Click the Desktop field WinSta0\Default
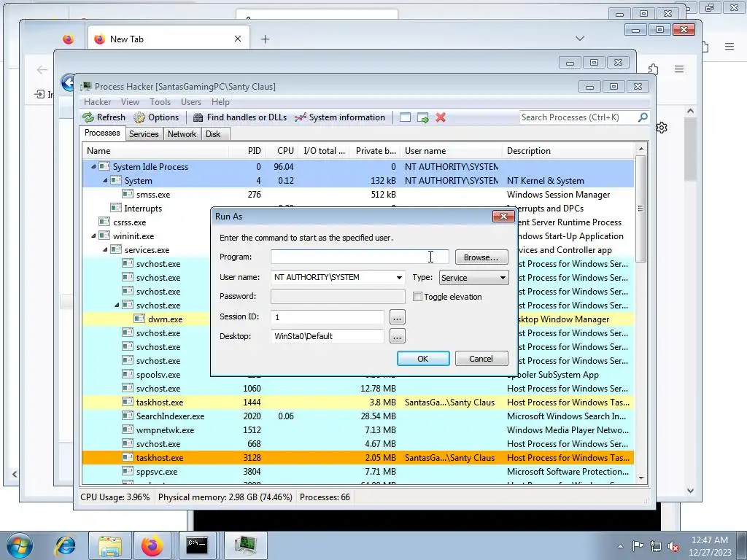This screenshot has width=747, height=560. coord(328,336)
